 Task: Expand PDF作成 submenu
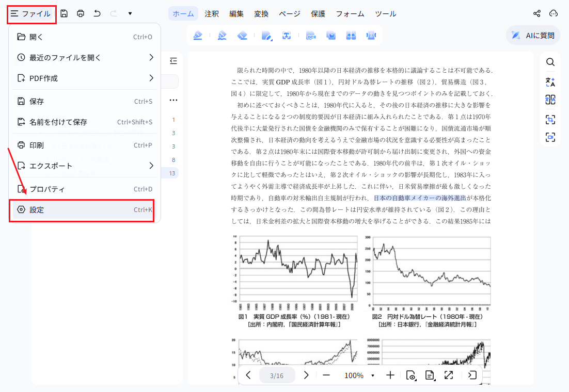point(85,78)
